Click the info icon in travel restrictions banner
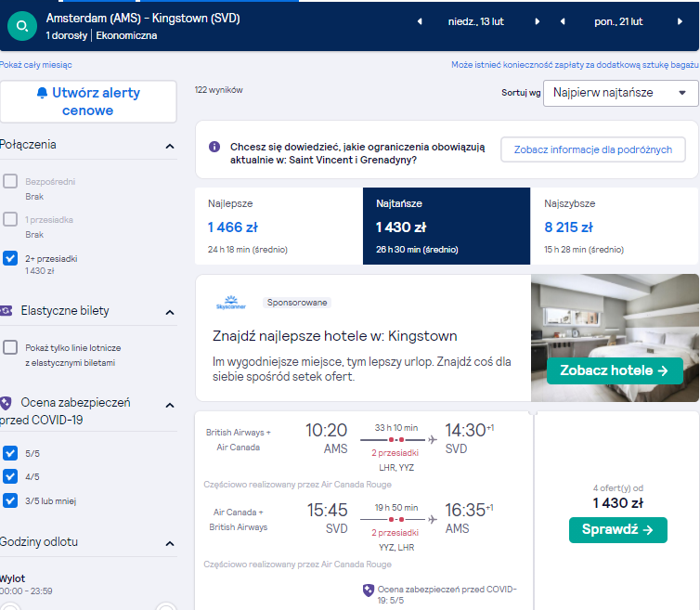700x610 pixels. click(x=214, y=147)
